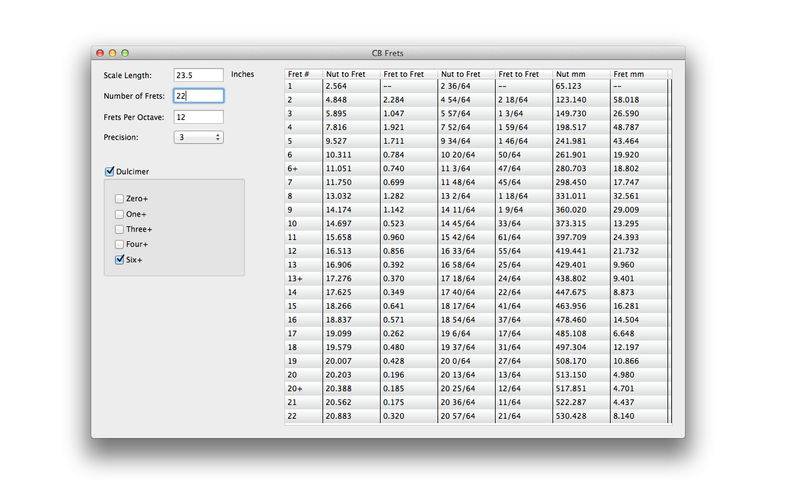Viewport: 800px width, 500px height.
Task: Zoom the CB Frets window with green button
Action: (x=125, y=53)
